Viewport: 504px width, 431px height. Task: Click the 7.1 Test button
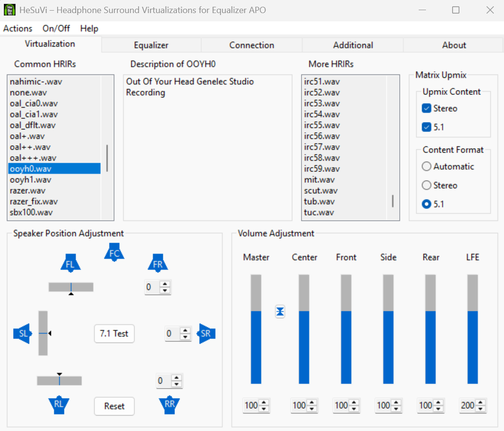(x=114, y=334)
